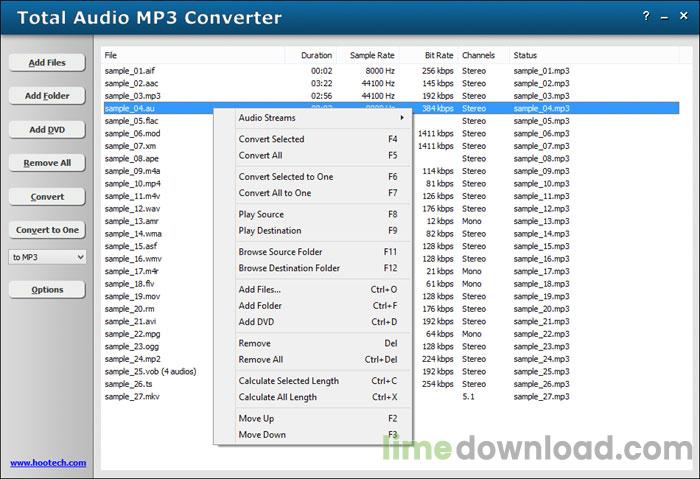Expand the Audio Streams submenu
The width and height of the screenshot is (700, 479).
pos(321,118)
